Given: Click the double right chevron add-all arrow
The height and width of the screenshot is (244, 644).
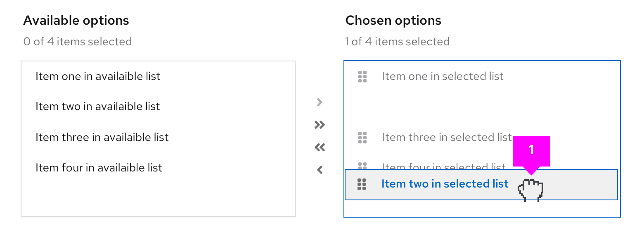Looking at the screenshot, I should pos(320,125).
